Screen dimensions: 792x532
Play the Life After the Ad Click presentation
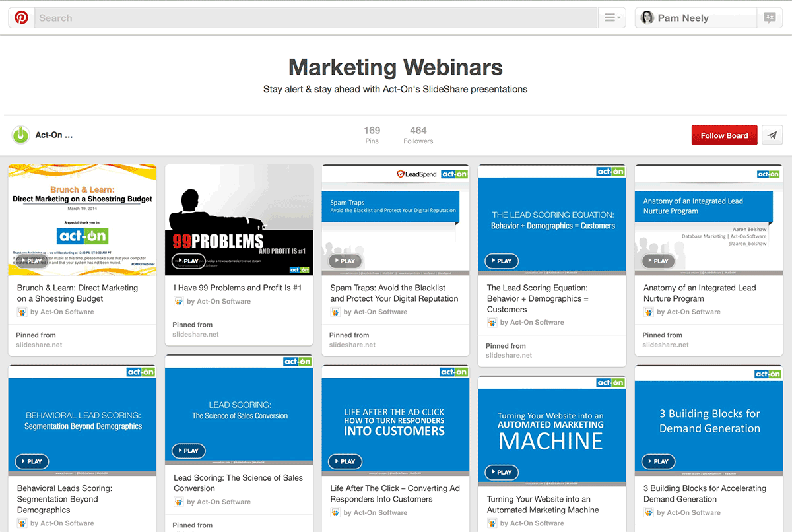[345, 461]
